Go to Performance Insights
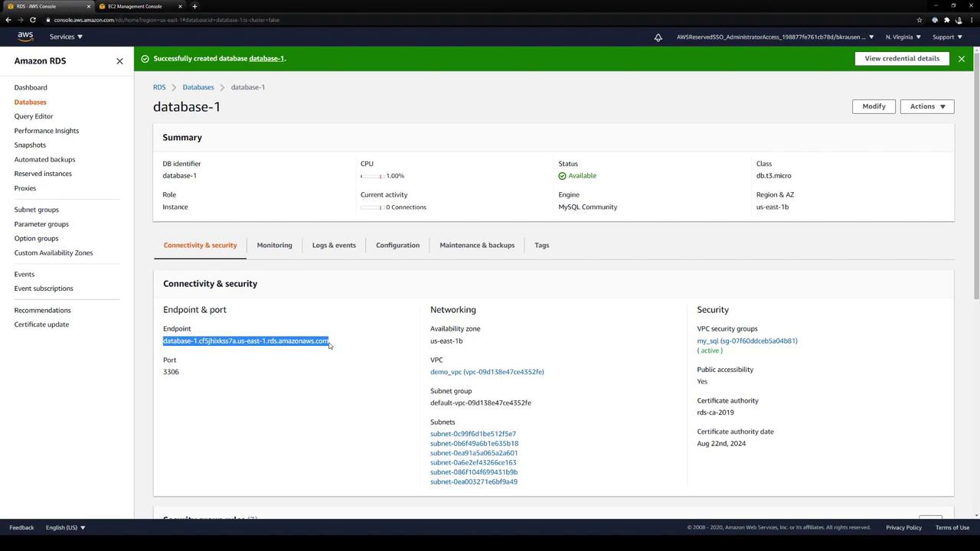Screen dimensions: 980x551 point(47,131)
